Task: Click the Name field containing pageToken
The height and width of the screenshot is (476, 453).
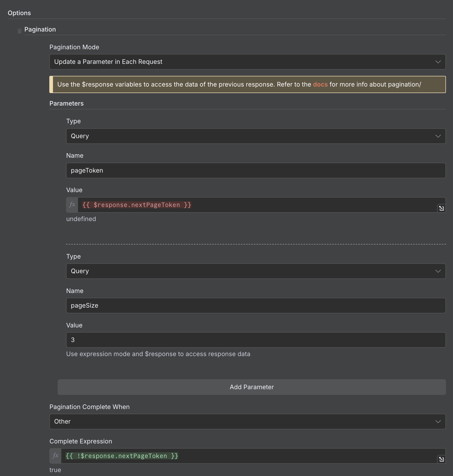Action: [x=256, y=170]
